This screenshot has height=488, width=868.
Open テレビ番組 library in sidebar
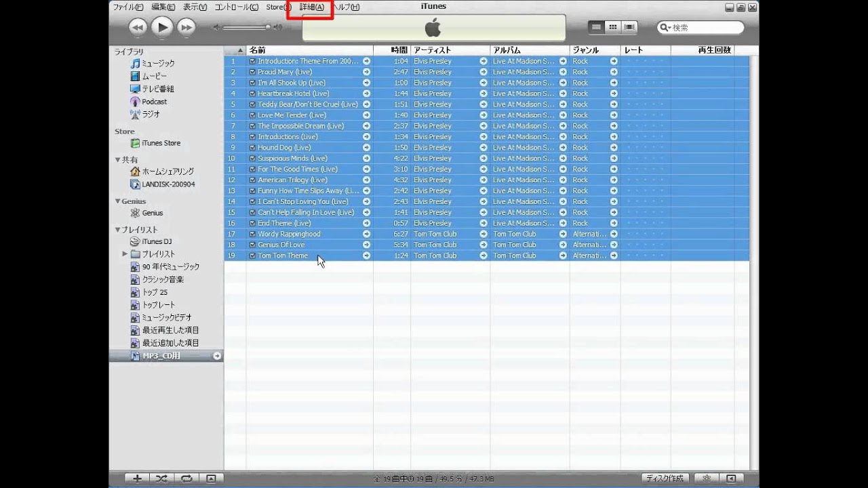(152, 89)
